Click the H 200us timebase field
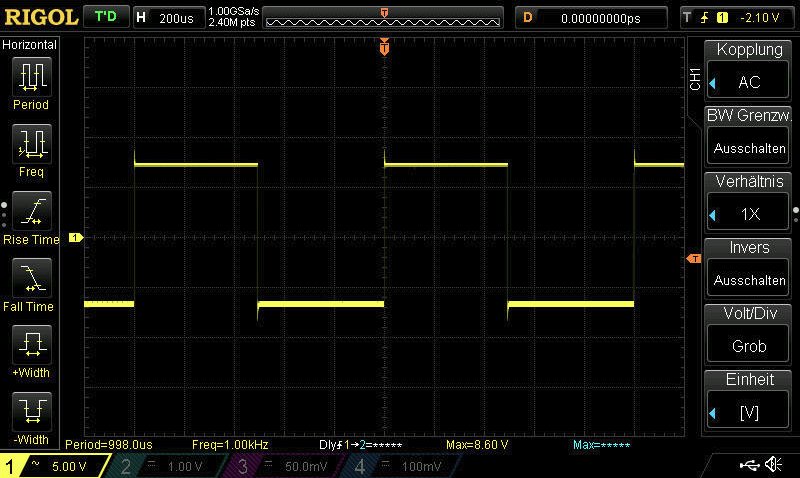 point(169,18)
